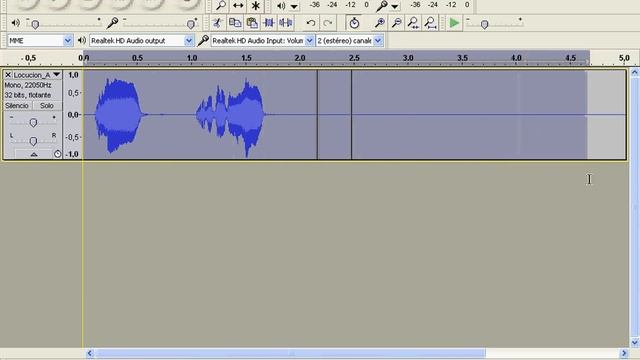Select the Zoom tool magnifier

pos(221,6)
